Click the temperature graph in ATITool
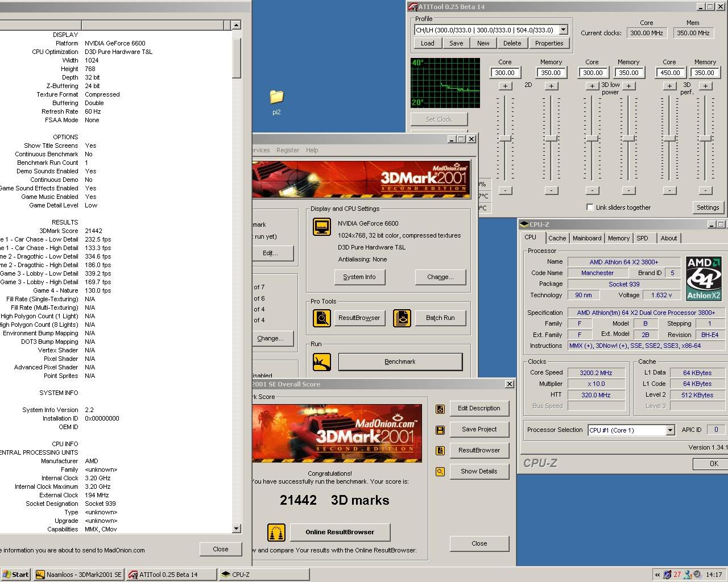Viewport: 728px width, 582px height. [x=445, y=82]
